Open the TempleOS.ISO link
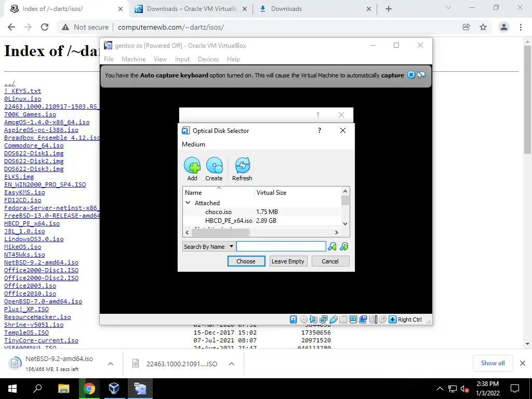Screen dimensions: 532x399 coord(26,332)
